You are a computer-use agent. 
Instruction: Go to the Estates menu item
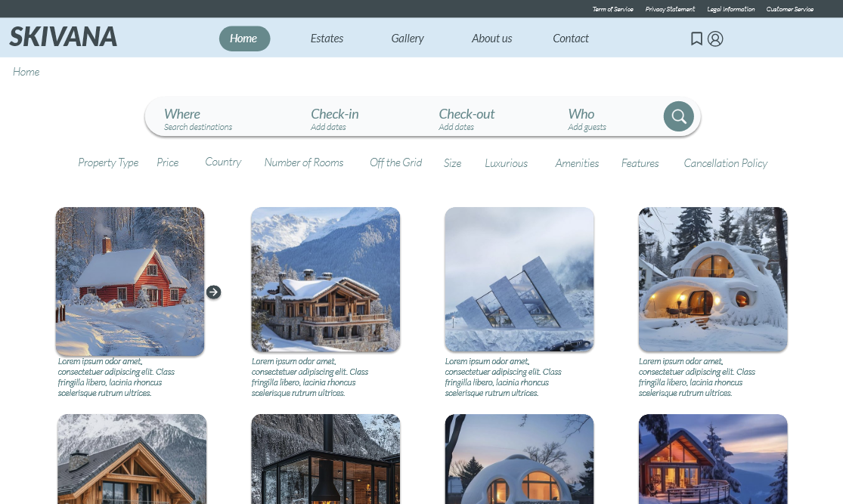tap(327, 39)
